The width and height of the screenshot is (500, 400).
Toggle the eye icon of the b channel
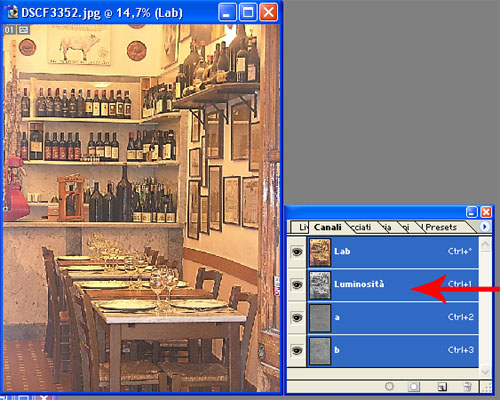tap(297, 350)
